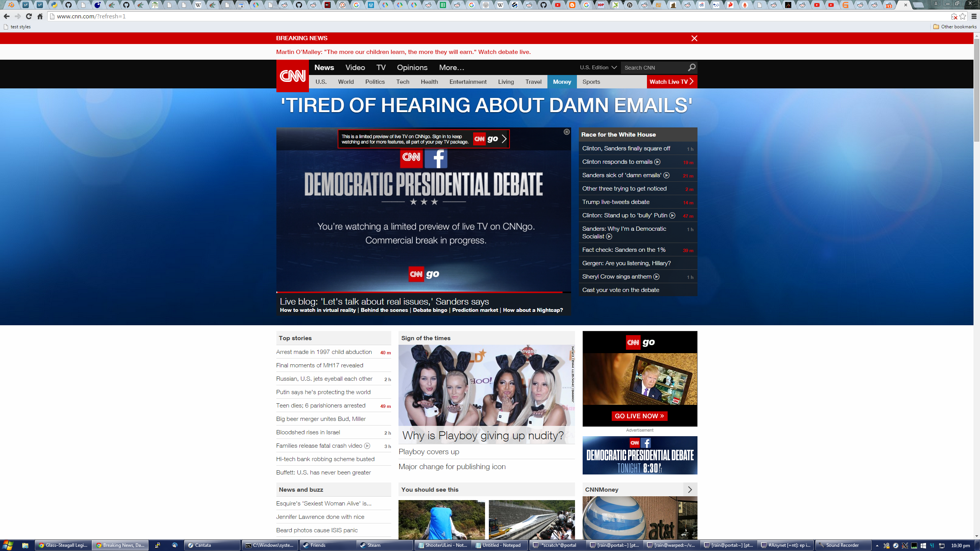Select the Politics section tab
The image size is (980, 551).
375,82
